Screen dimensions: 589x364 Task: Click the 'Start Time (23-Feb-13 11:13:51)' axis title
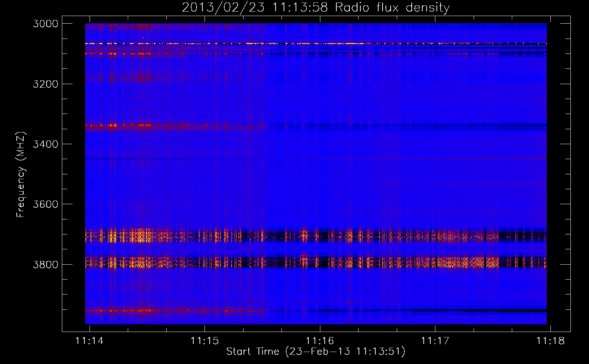316,352
